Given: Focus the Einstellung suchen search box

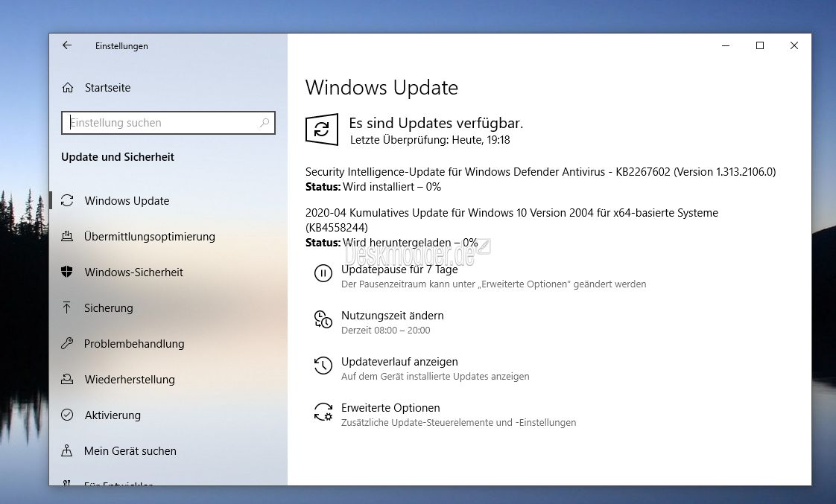Looking at the screenshot, I should pyautogui.click(x=168, y=123).
